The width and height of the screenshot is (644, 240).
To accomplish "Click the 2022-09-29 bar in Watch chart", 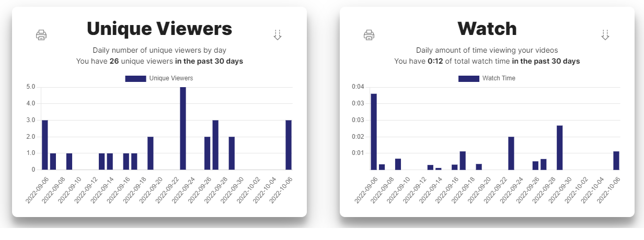I will point(559,148).
